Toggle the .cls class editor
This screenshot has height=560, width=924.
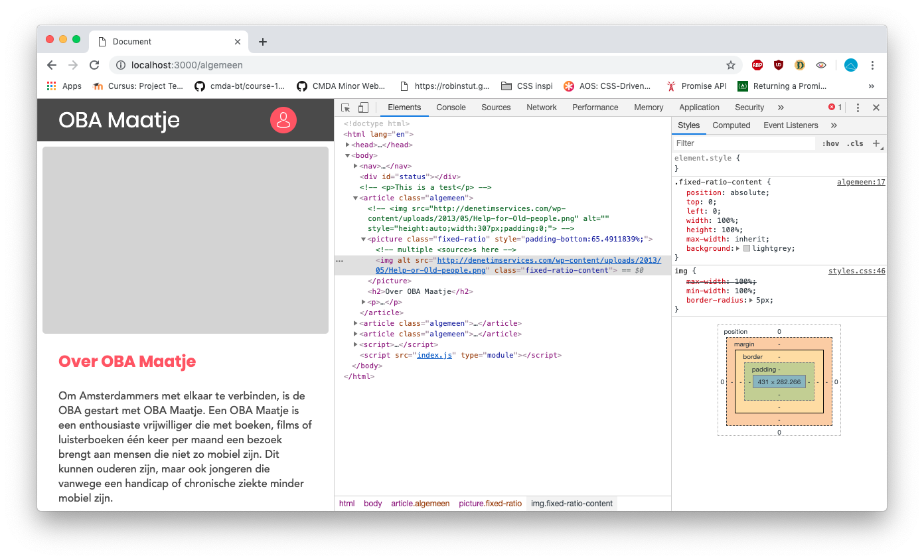point(855,143)
